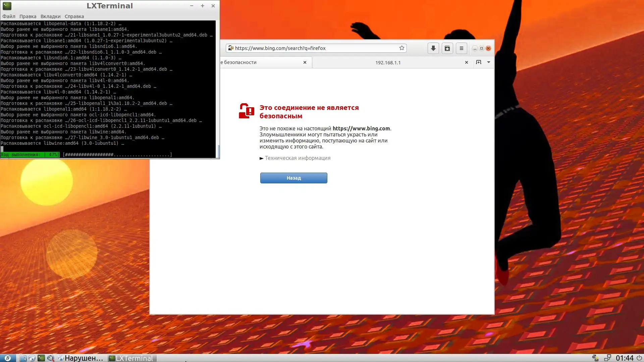Open the Вкладки menu in LXTerminal
The image size is (644, 362).
[50, 16]
